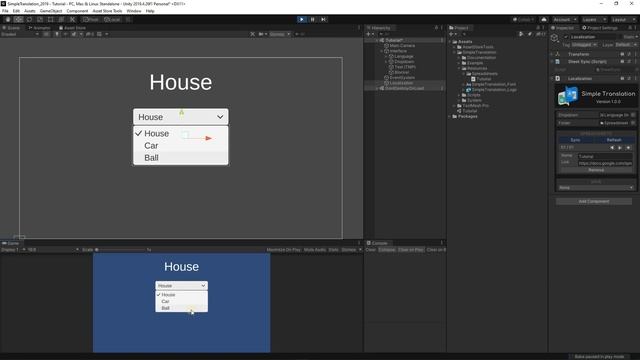Open the Asset Store Tools menu
The width and height of the screenshot is (640, 360).
click(107, 11)
